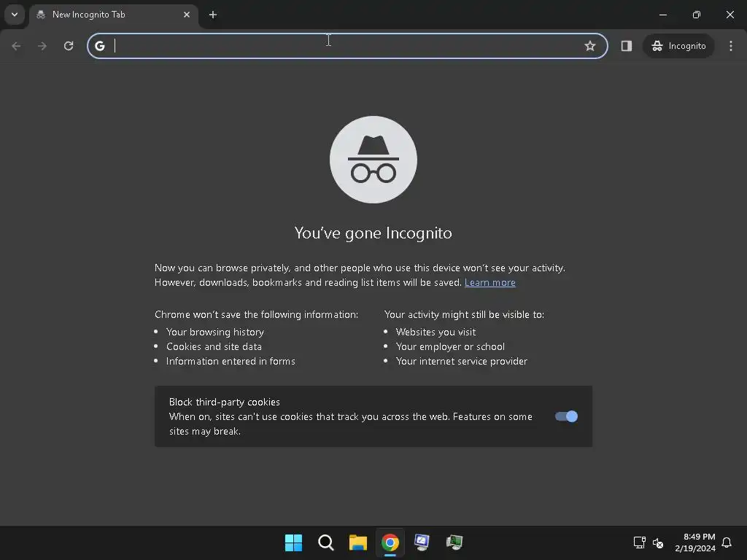Open a new tab with the plus button

pyautogui.click(x=213, y=15)
